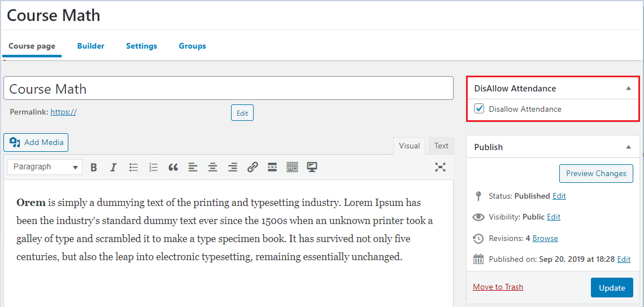Viewport: 644px width, 307px height.
Task: Insert the Read More tag
Action: point(272,167)
